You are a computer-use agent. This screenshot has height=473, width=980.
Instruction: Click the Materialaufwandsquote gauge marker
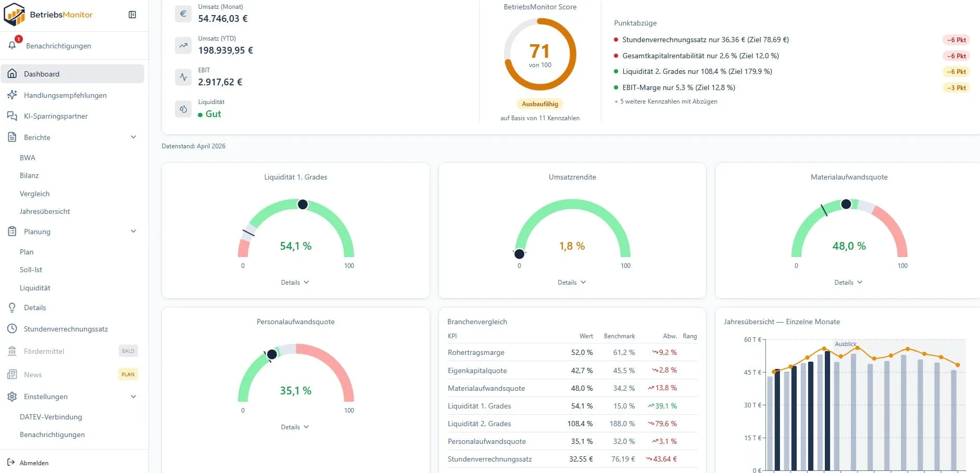846,204
